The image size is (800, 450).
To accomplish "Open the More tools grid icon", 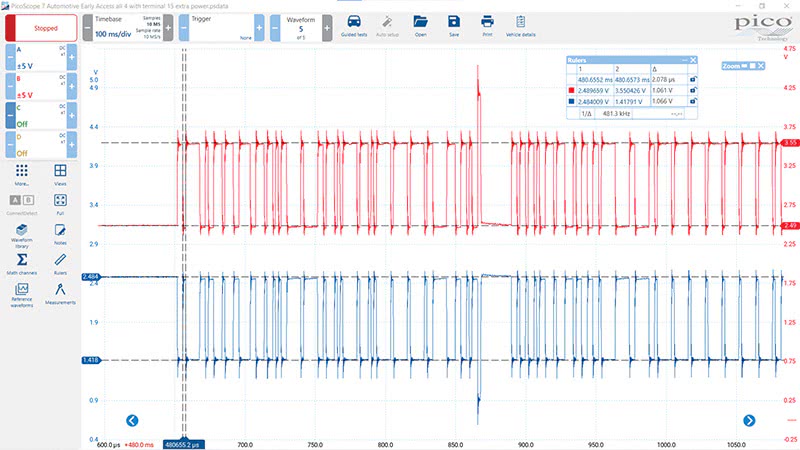I will pos(21,174).
